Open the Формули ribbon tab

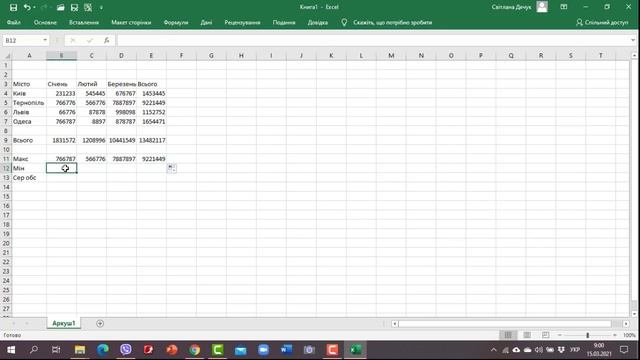click(x=176, y=22)
